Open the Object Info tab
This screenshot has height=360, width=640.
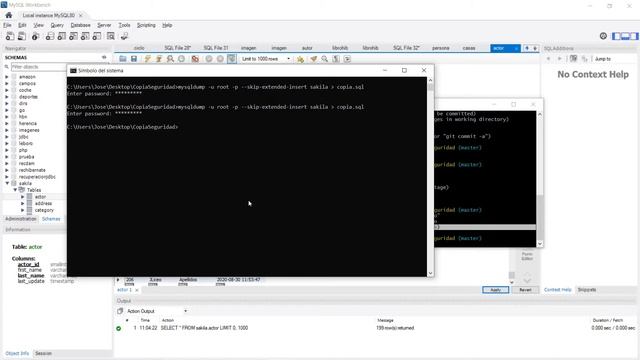(x=17, y=353)
